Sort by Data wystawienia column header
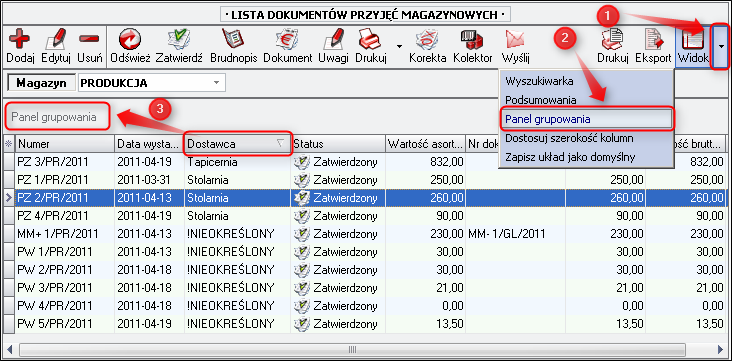The height and width of the screenshot is (361, 732). coord(149,144)
